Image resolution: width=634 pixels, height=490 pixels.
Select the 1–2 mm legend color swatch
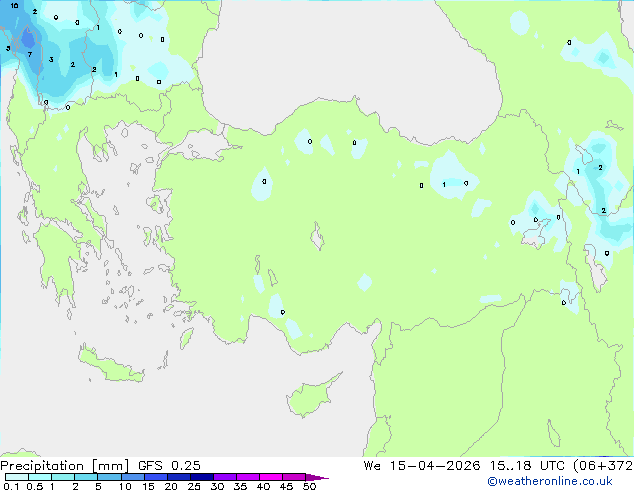coord(63,477)
